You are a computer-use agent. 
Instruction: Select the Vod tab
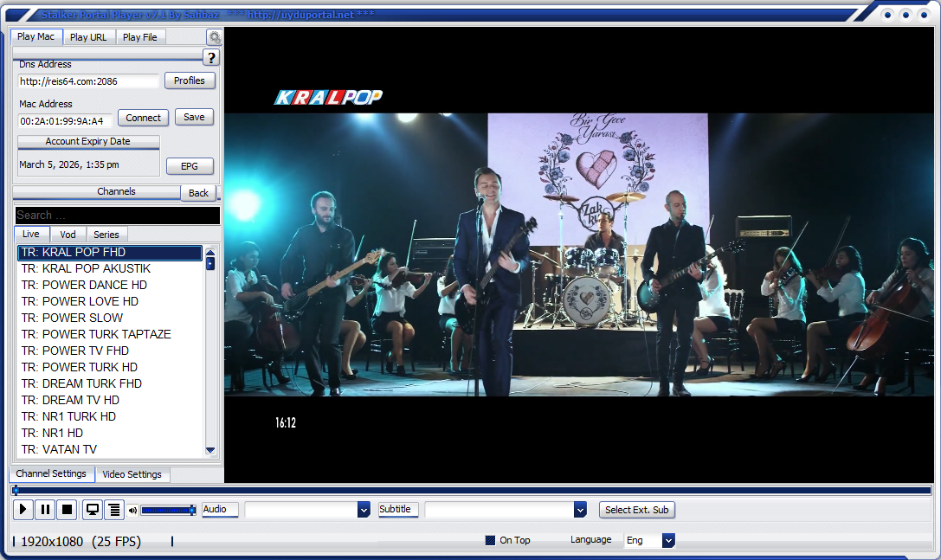click(68, 235)
